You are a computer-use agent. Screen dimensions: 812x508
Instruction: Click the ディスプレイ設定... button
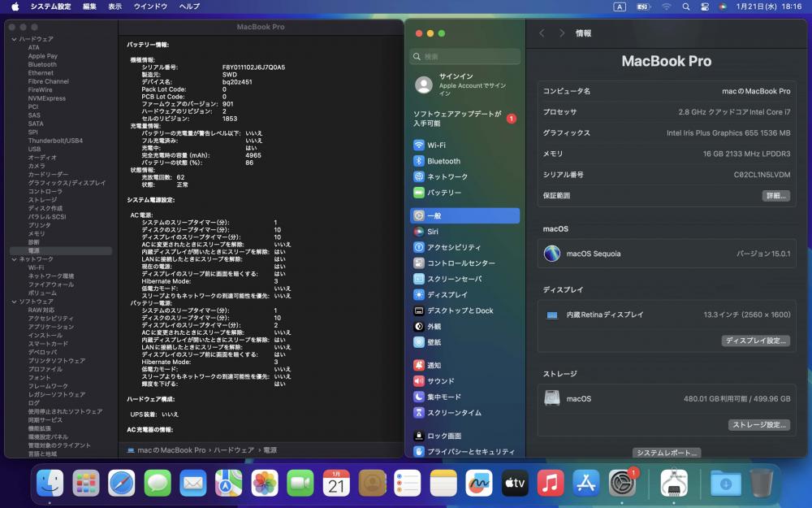tap(755, 341)
